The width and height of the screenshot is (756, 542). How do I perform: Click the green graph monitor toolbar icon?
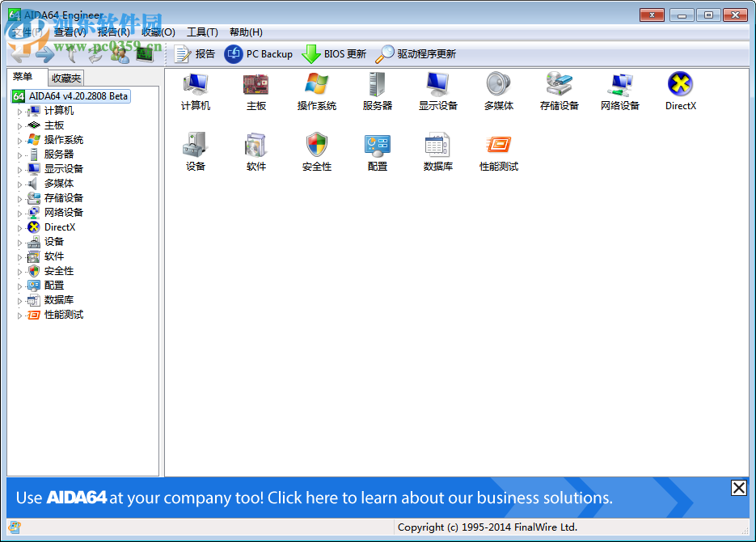tap(145, 54)
